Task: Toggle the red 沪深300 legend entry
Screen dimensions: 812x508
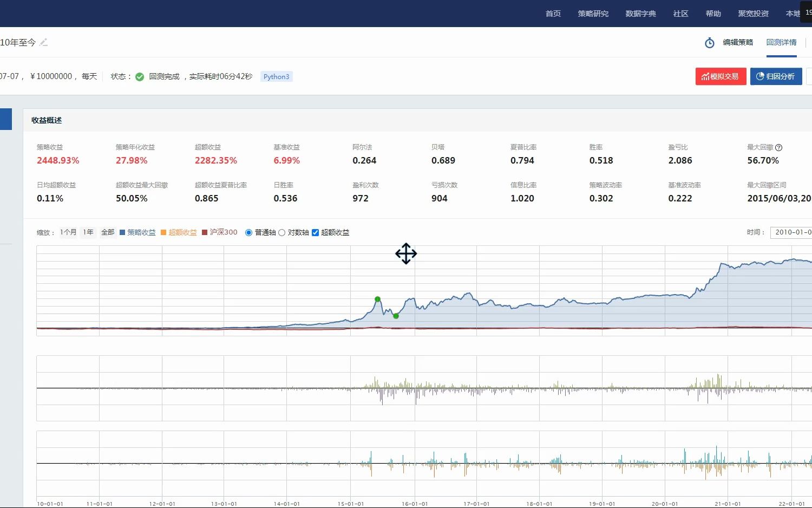Action: click(220, 232)
